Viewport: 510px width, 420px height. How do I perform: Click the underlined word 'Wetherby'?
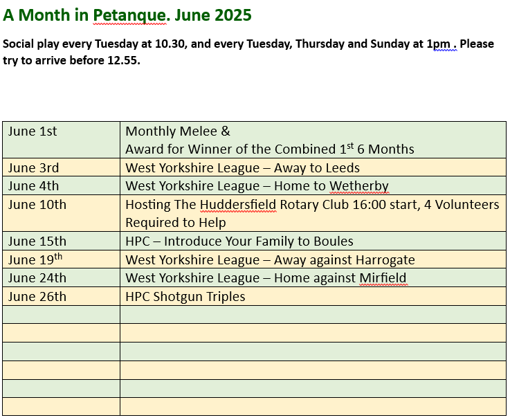click(x=359, y=186)
